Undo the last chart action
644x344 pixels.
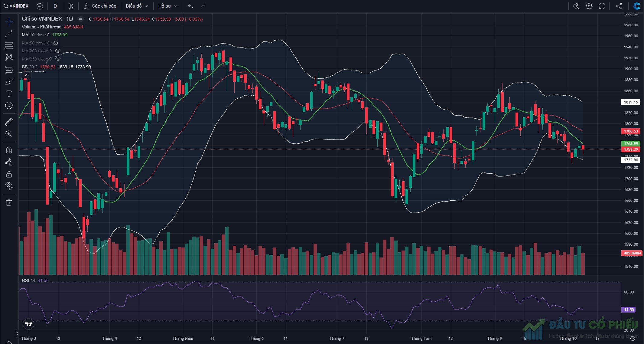click(190, 6)
